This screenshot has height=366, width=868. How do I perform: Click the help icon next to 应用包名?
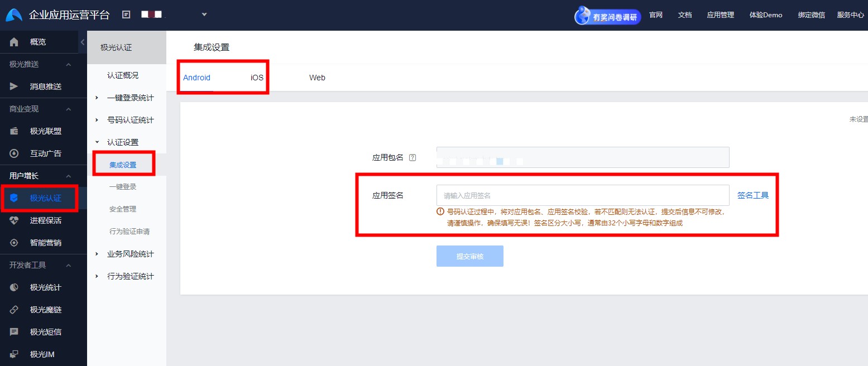point(413,157)
